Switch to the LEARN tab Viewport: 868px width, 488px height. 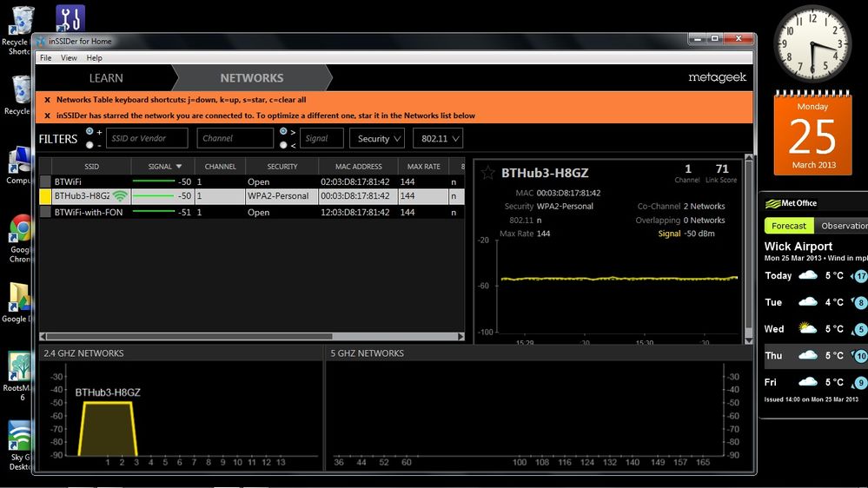coord(106,78)
